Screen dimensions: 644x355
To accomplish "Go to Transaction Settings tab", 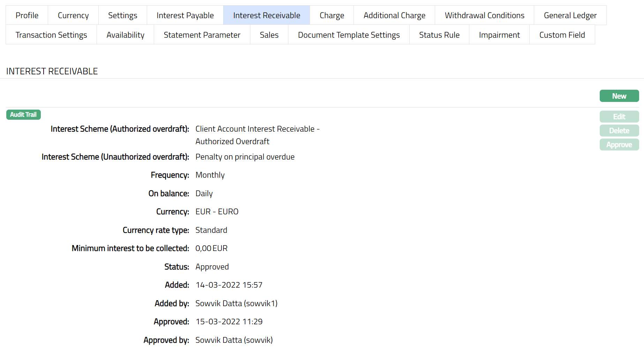I will click(51, 35).
